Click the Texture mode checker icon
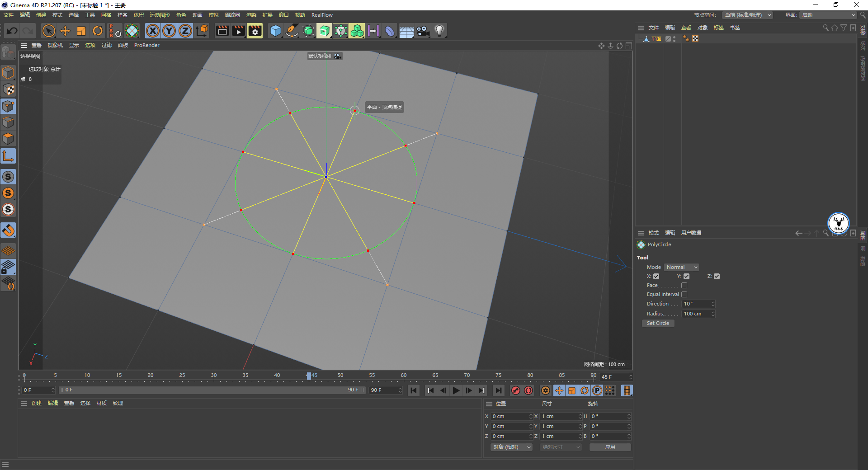868x470 pixels. [8, 89]
